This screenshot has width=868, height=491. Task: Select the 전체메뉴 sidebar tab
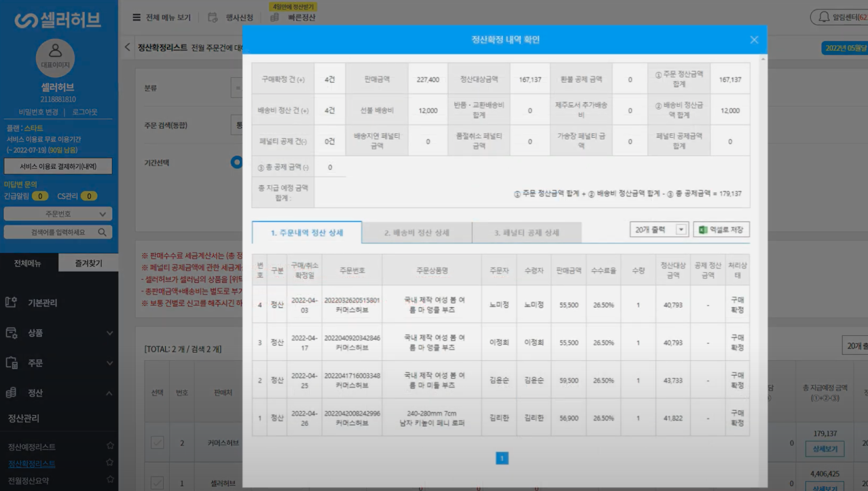pyautogui.click(x=29, y=263)
